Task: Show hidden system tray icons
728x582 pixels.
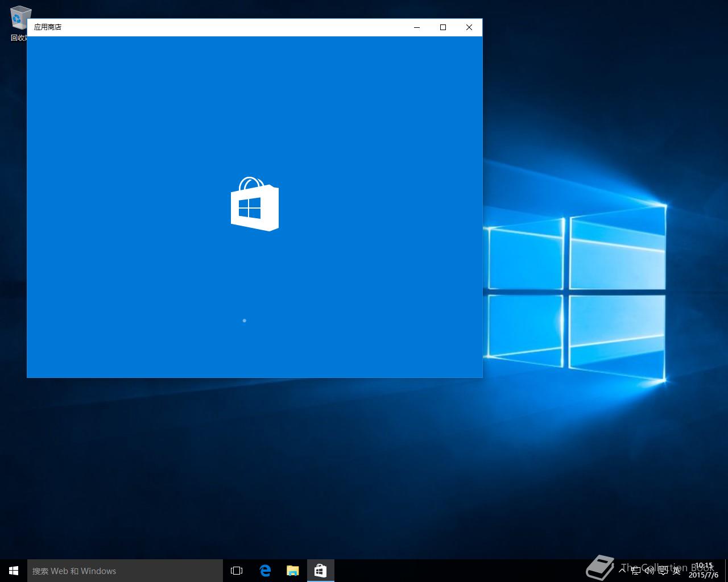Action: (622, 570)
